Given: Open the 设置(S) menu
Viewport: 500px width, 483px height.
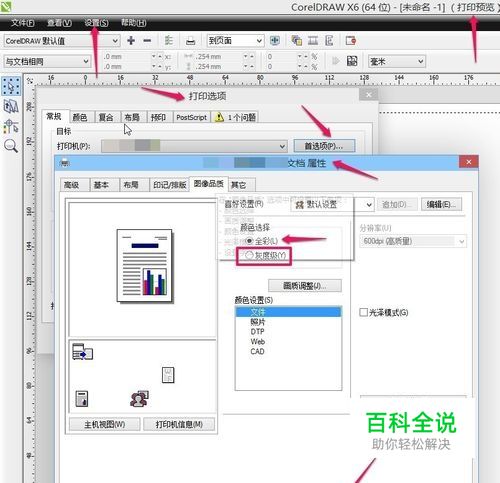Looking at the screenshot, I should [x=96, y=23].
